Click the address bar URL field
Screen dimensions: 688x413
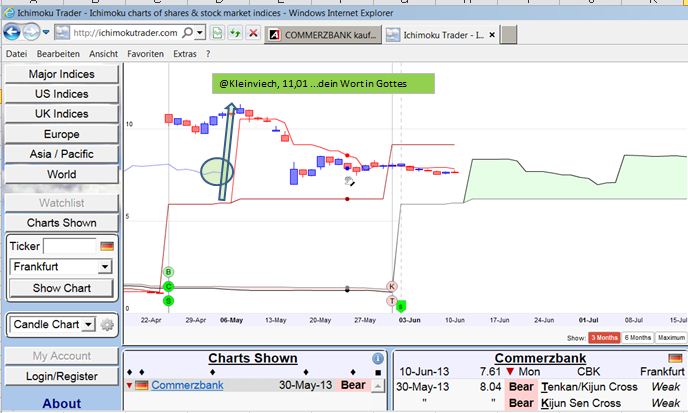[125, 33]
